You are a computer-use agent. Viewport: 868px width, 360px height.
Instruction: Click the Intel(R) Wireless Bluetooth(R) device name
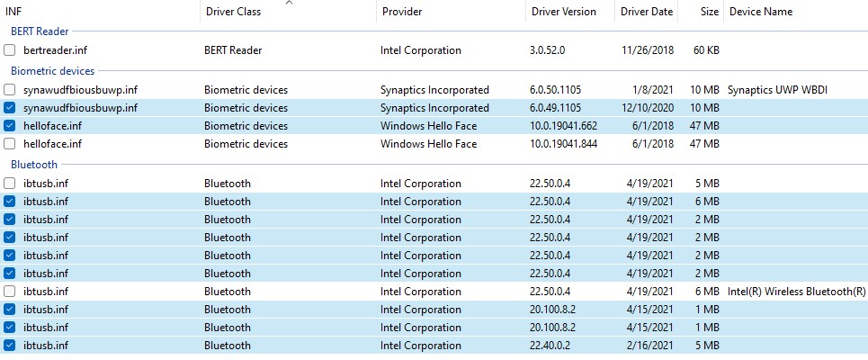click(797, 292)
